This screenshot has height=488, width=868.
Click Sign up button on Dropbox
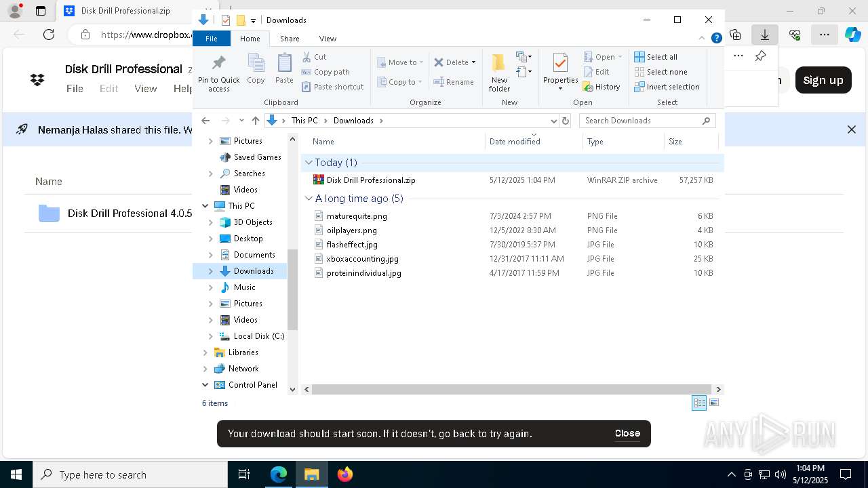click(823, 80)
